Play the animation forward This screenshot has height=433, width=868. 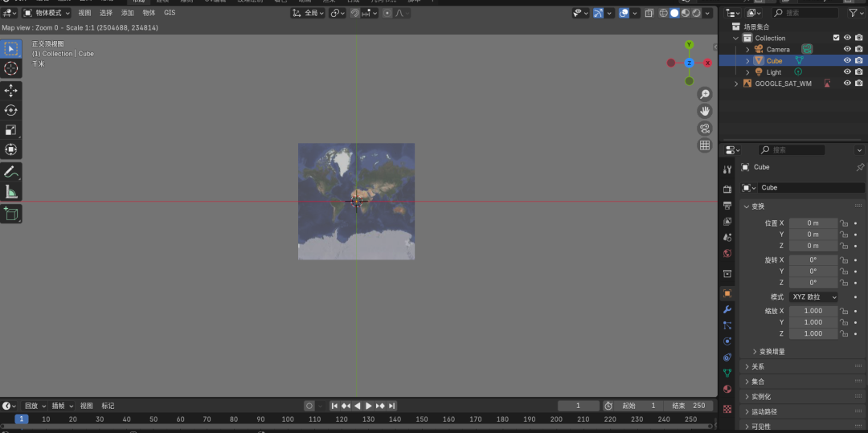pyautogui.click(x=369, y=406)
